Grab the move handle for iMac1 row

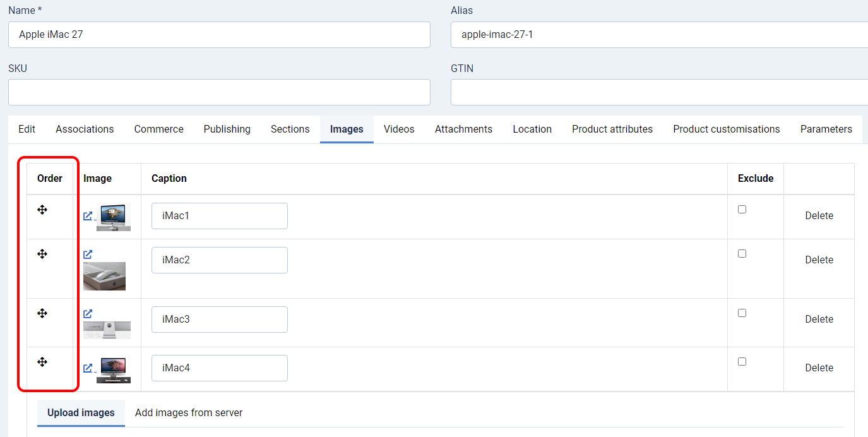click(x=42, y=210)
